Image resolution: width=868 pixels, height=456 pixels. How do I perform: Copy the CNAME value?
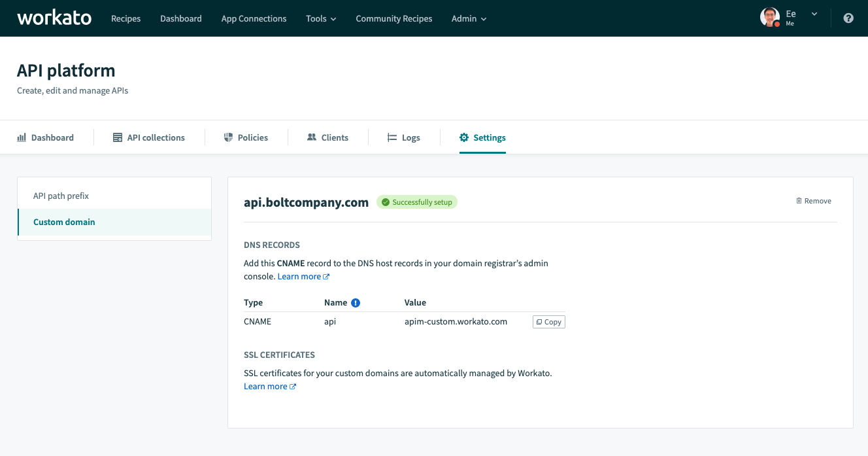click(549, 322)
